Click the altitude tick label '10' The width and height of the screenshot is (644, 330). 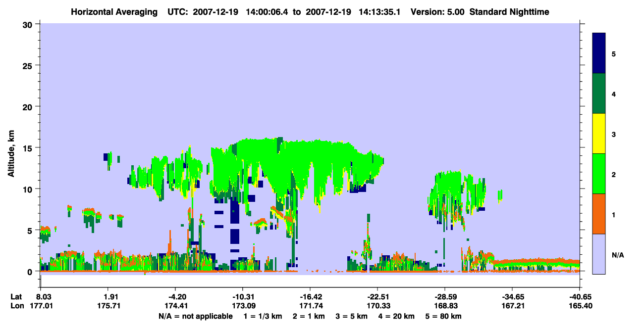point(29,189)
